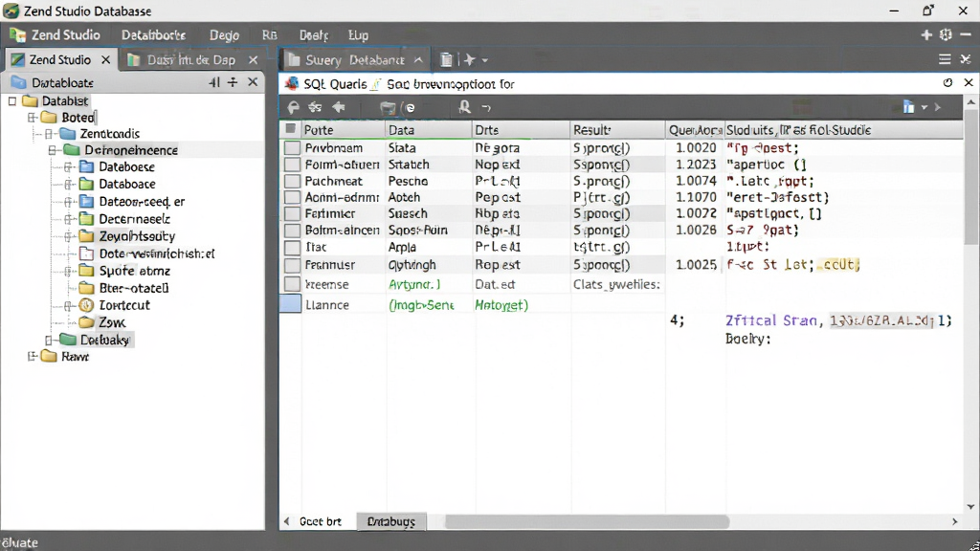
Task: Click the pin icon in the SQL toolbar
Action: click(x=293, y=107)
